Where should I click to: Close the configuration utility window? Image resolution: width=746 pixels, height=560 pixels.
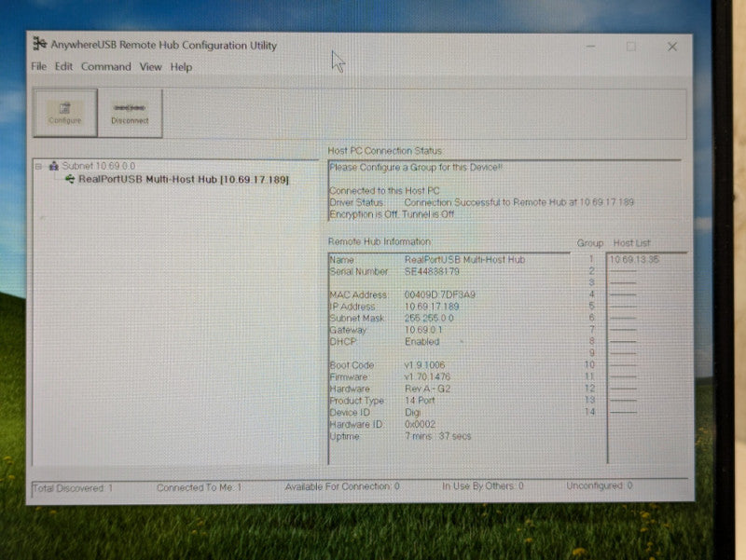pyautogui.click(x=671, y=47)
